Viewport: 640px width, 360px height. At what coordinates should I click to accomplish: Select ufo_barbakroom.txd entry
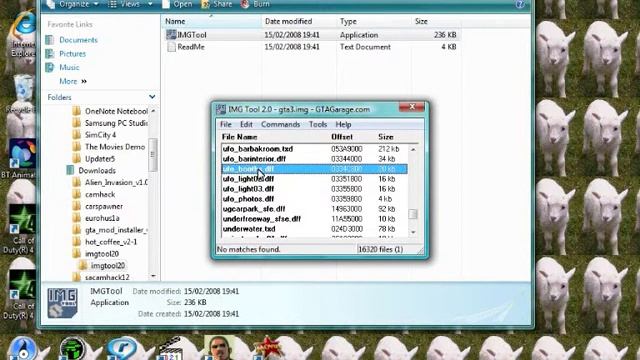[x=314, y=149]
